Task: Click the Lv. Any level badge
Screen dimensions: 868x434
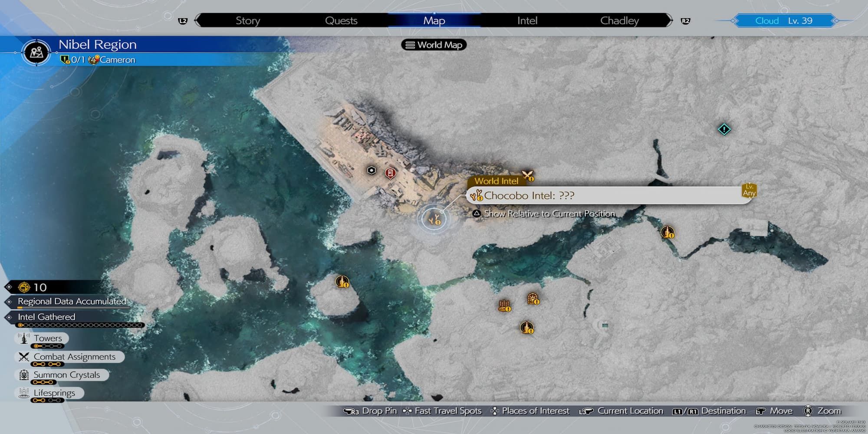Action: pos(749,191)
